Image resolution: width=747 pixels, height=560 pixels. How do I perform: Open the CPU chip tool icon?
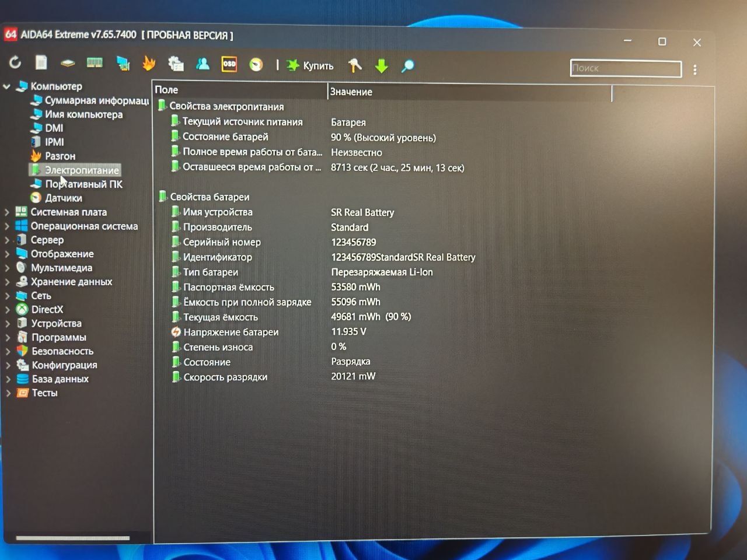coord(68,62)
